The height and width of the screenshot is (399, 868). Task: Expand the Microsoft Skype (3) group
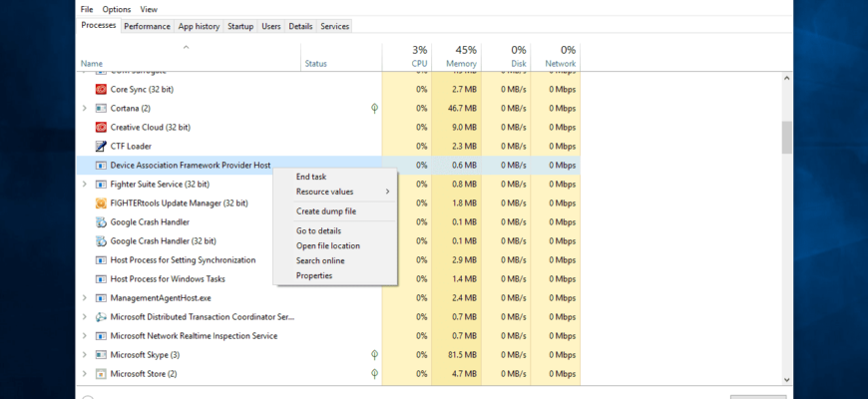[84, 355]
